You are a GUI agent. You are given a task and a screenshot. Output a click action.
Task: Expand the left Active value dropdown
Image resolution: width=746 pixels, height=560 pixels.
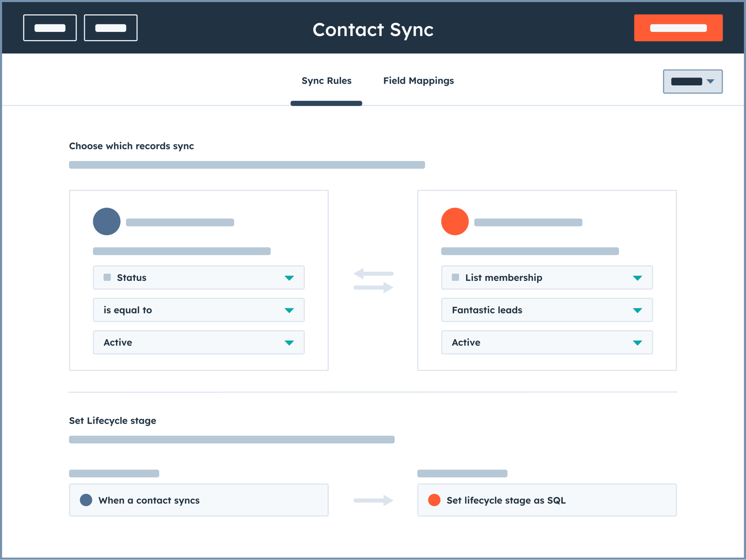coord(198,342)
